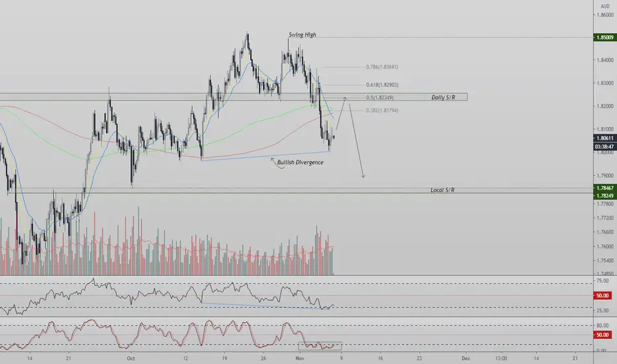
Task: Click the 1.82000 price axis value
Action: (605, 106)
